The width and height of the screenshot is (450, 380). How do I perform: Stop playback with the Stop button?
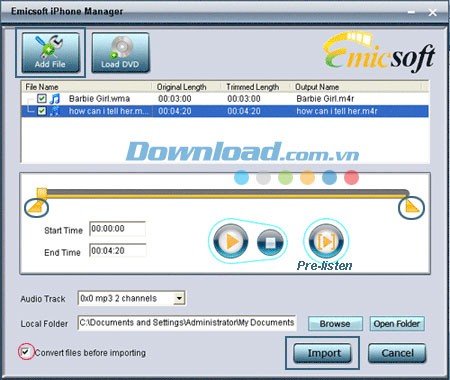270,242
